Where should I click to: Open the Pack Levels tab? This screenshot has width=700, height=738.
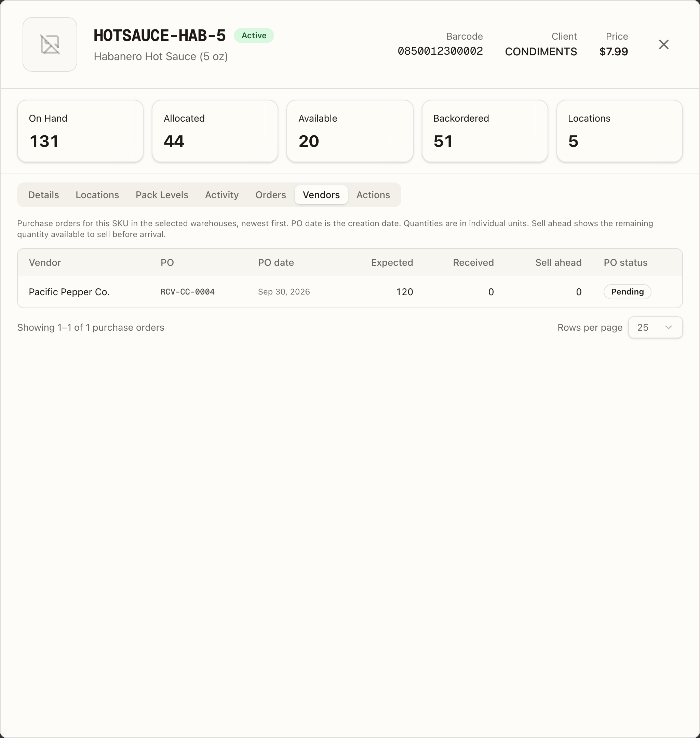[x=162, y=195]
